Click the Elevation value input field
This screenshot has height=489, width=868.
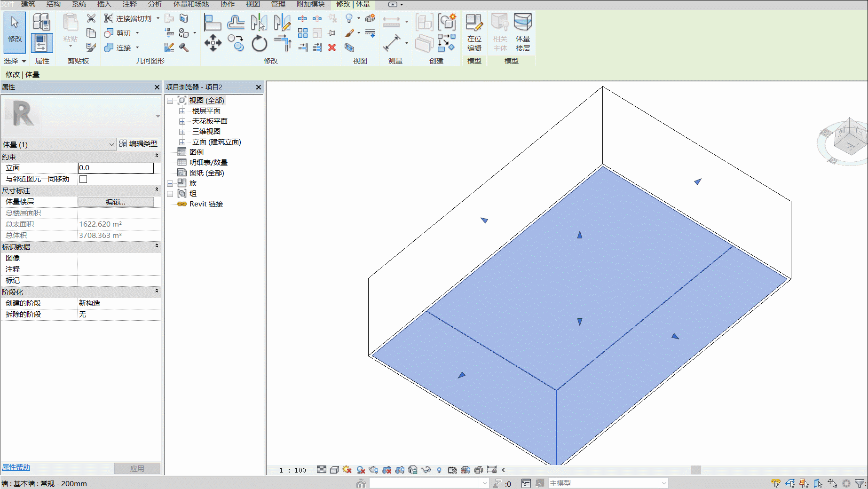pyautogui.click(x=116, y=168)
